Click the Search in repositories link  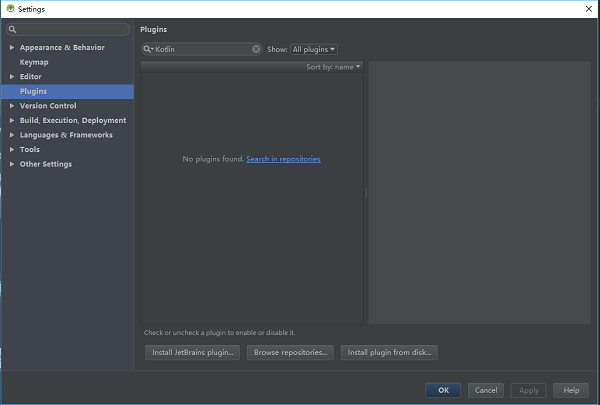point(283,159)
